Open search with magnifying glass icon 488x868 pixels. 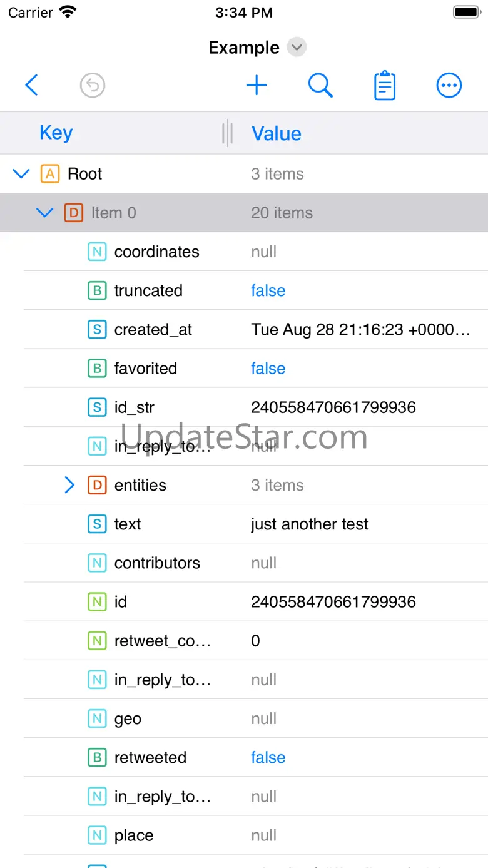[x=320, y=85]
